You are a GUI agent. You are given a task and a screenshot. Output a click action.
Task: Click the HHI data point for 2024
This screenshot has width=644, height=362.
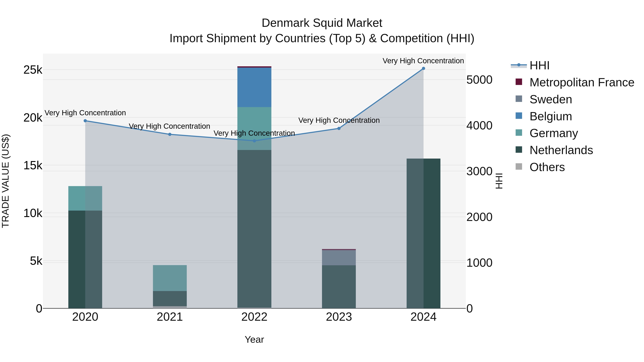point(423,68)
